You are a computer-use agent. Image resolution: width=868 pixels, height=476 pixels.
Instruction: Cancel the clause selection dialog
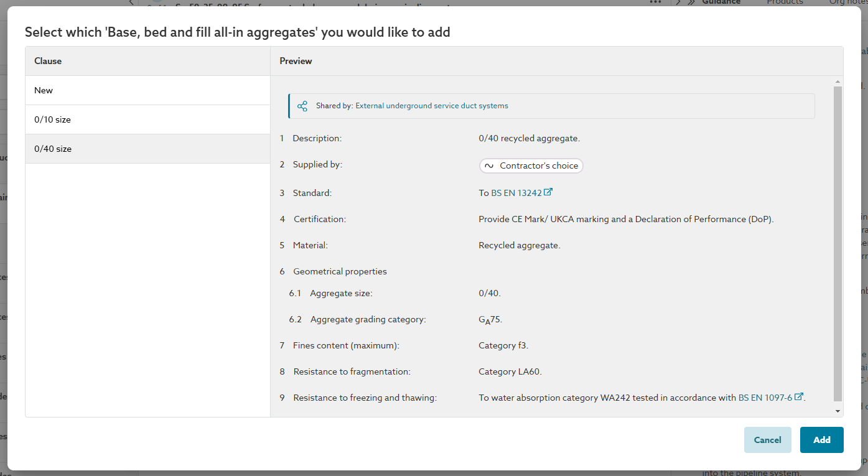[x=767, y=440]
